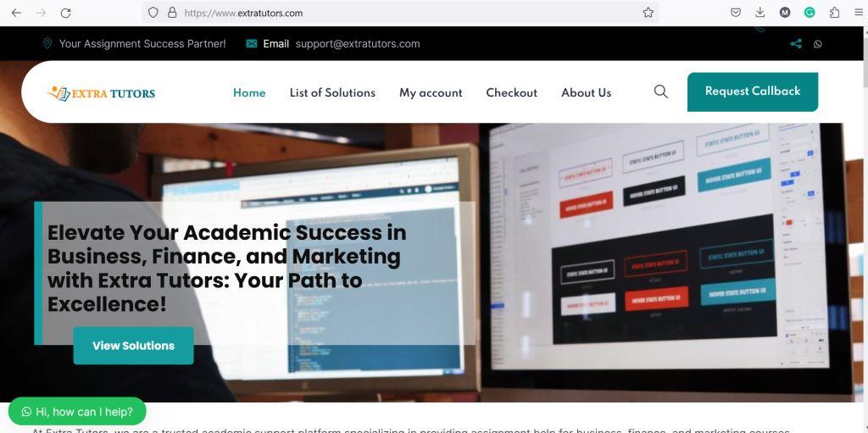Bookmark this page with star icon
The height and width of the screenshot is (433, 868).
648,13
